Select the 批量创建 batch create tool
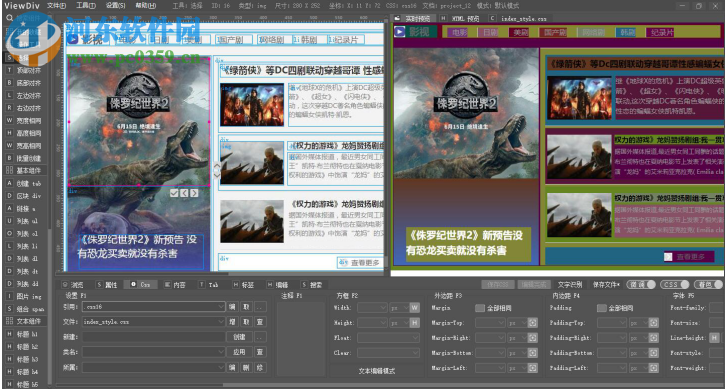The image size is (727, 392). 25,158
